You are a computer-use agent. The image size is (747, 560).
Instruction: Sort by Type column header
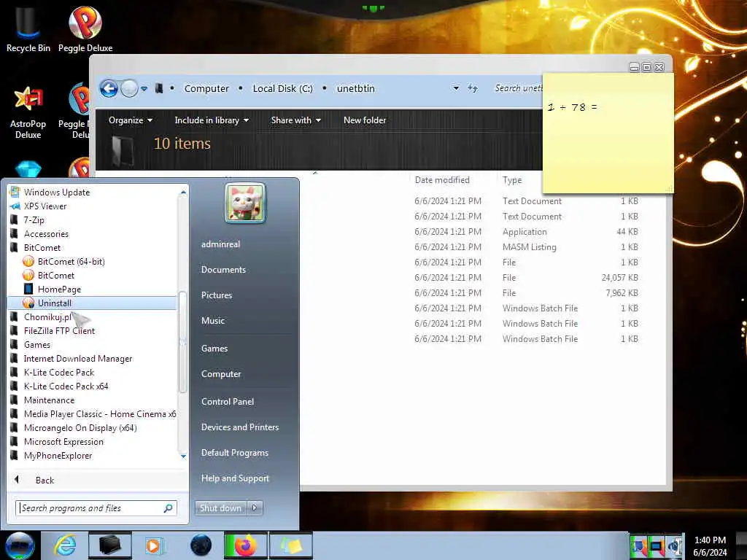click(512, 180)
